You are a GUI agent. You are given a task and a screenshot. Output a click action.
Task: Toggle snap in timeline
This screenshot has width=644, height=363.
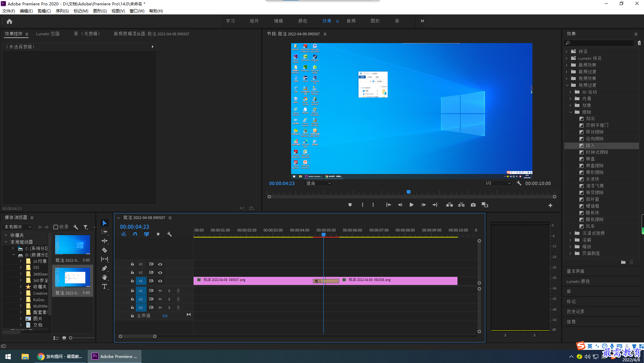135,234
